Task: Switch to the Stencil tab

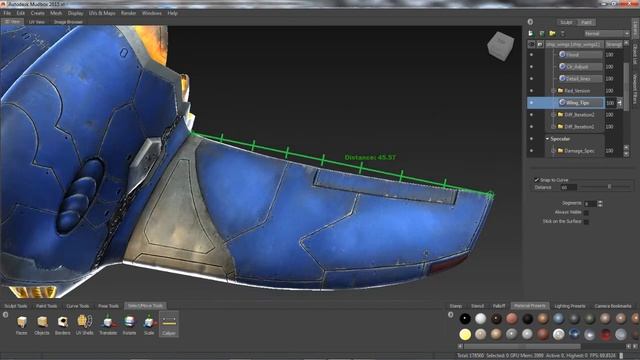Action: point(477,306)
